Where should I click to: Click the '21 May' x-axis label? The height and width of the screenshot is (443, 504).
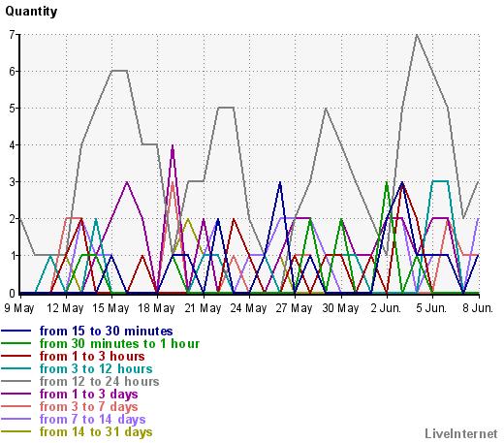pyautogui.click(x=203, y=308)
